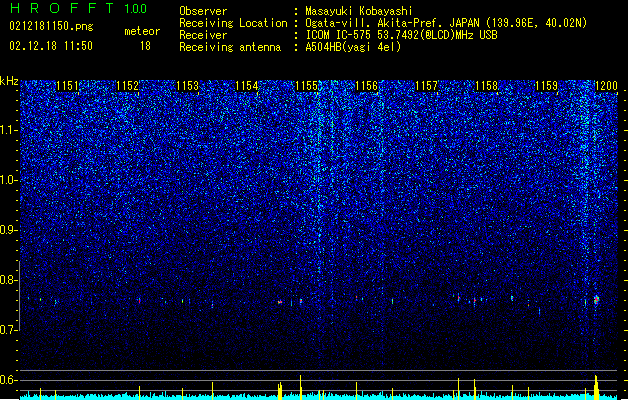Image resolution: width=629 pixels, height=400 pixels.
Task: Click the 'Receiving antenna' label
Action: click(x=230, y=47)
